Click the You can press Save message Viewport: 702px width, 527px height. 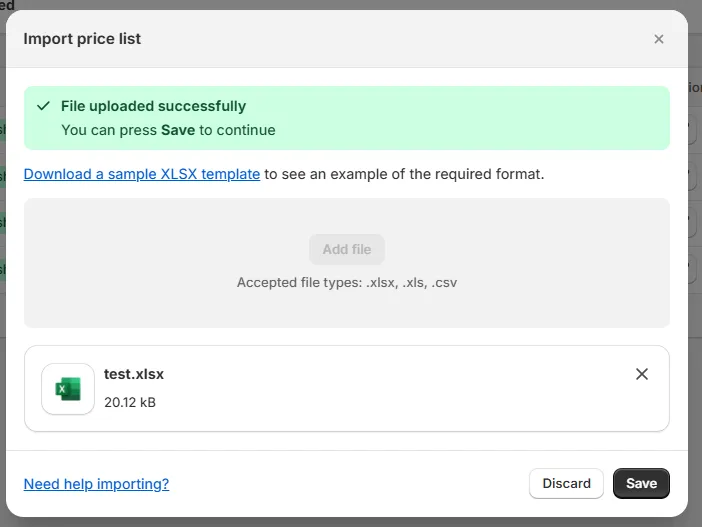[168, 130]
